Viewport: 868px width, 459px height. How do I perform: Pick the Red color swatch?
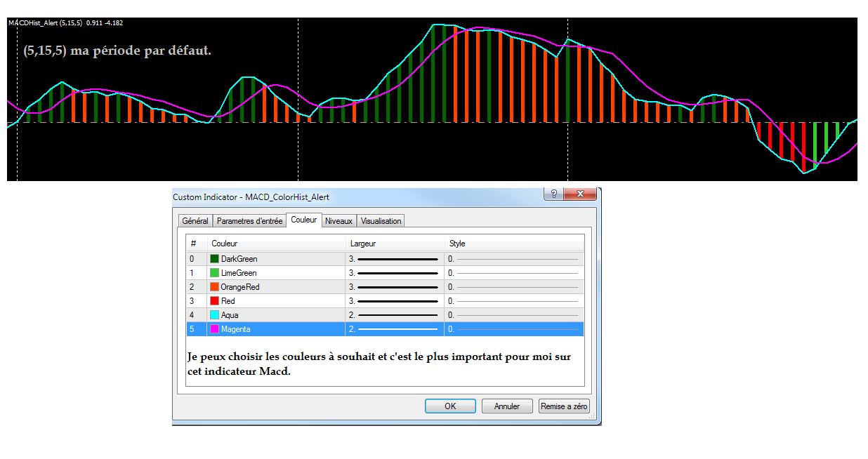click(215, 301)
